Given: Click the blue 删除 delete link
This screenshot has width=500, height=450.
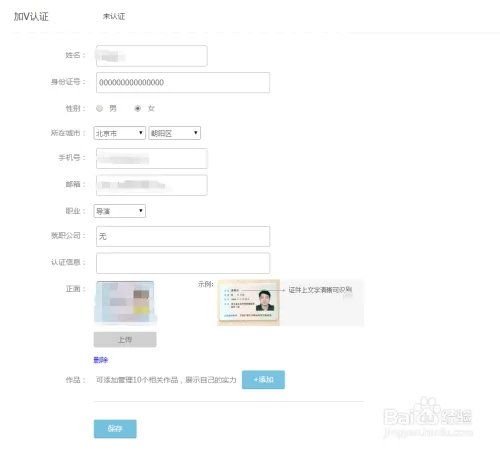Looking at the screenshot, I should click(101, 360).
